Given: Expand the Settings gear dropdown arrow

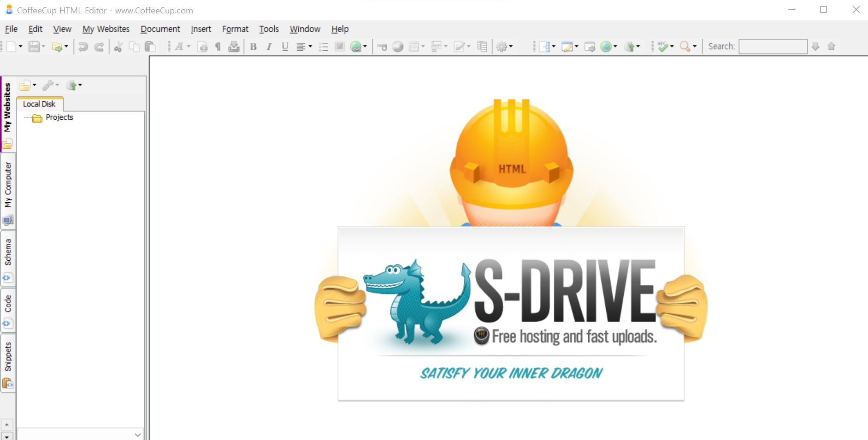Looking at the screenshot, I should pyautogui.click(x=511, y=47).
